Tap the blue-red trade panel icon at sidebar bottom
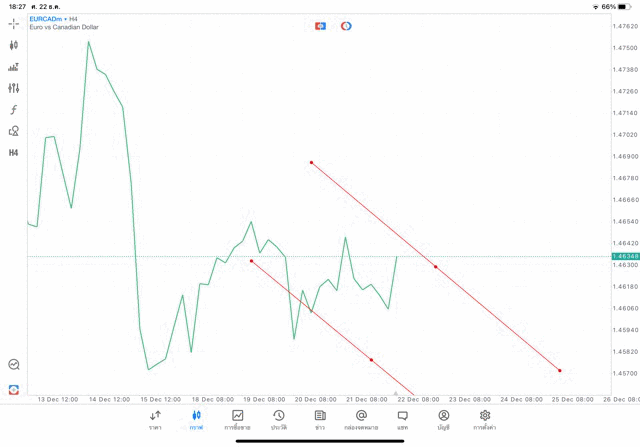The width and height of the screenshot is (640, 447). pos(14,389)
